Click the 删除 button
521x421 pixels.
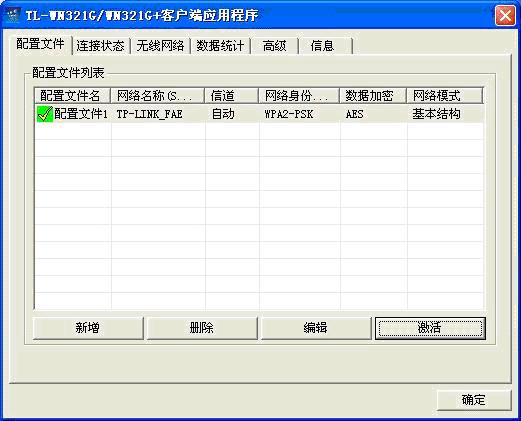pos(202,328)
